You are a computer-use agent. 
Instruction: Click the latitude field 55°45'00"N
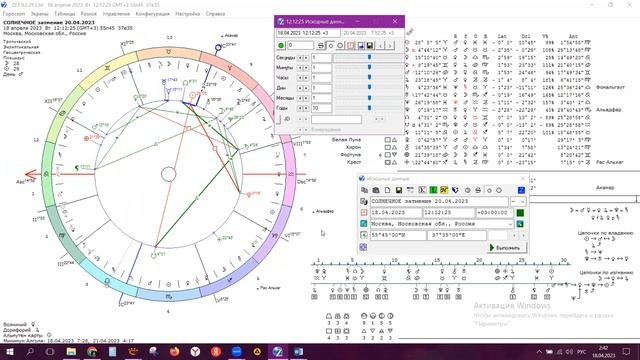398,236
